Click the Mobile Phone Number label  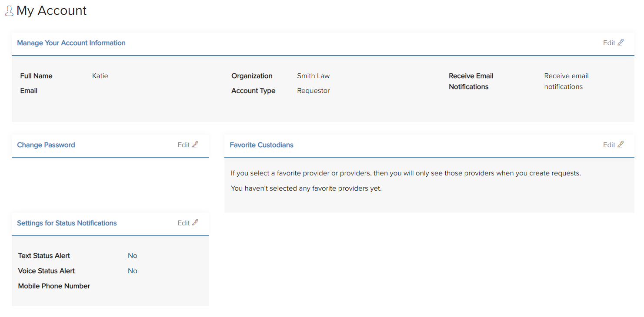click(54, 286)
